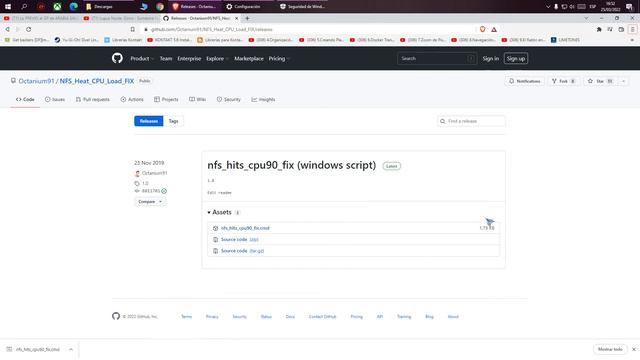The image size is (640, 360).
Task: Close the downloads bar
Action: (x=633, y=349)
